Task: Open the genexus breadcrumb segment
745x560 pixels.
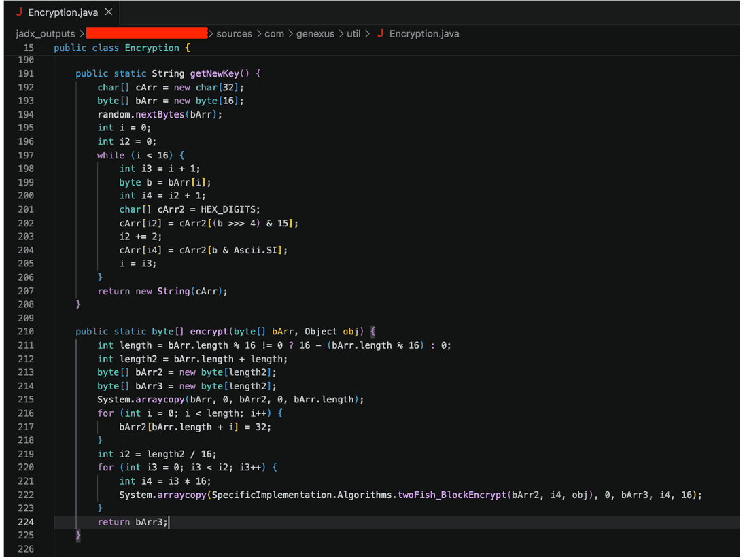Action: click(x=315, y=34)
